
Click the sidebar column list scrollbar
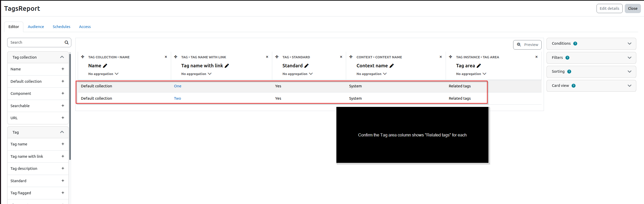70,107
